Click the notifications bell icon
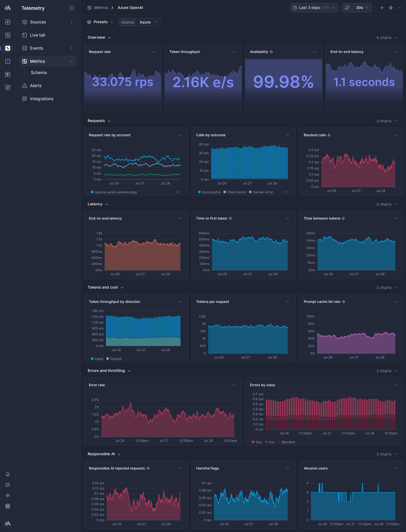This screenshot has width=406, height=532. pyautogui.click(x=8, y=474)
